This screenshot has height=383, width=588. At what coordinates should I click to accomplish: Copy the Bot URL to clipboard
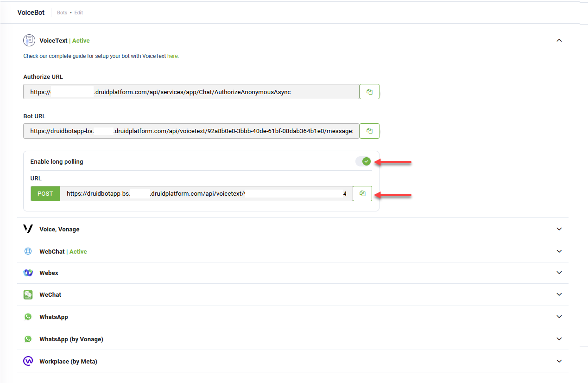coord(369,131)
